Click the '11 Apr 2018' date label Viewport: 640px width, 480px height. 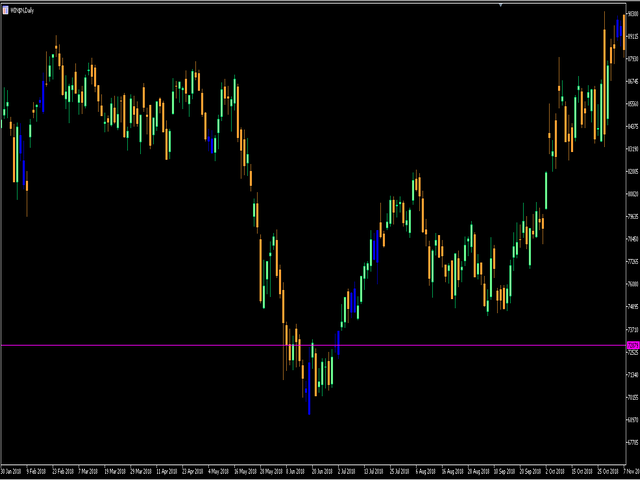pyautogui.click(x=167, y=471)
